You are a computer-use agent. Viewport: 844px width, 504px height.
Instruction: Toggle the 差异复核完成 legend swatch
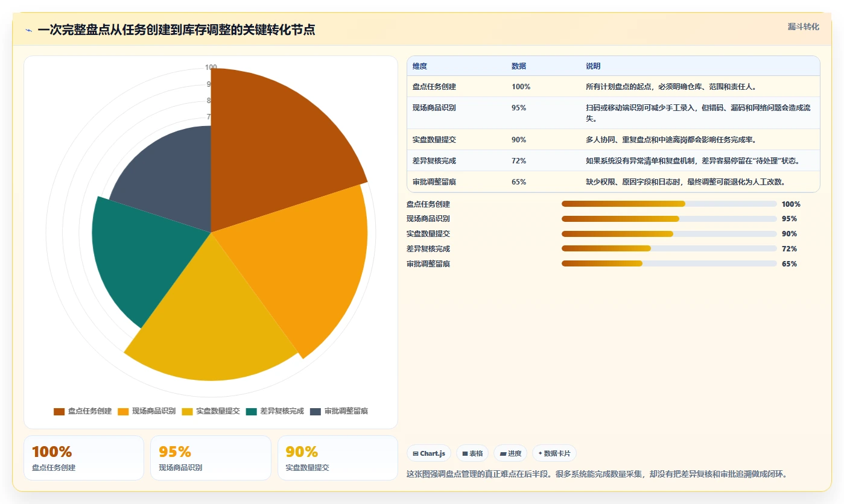pos(252,411)
